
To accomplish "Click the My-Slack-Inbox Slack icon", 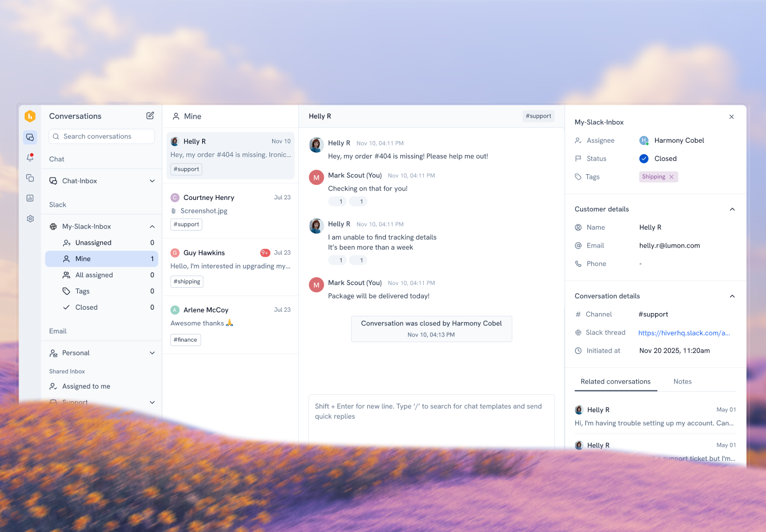I will 53,226.
